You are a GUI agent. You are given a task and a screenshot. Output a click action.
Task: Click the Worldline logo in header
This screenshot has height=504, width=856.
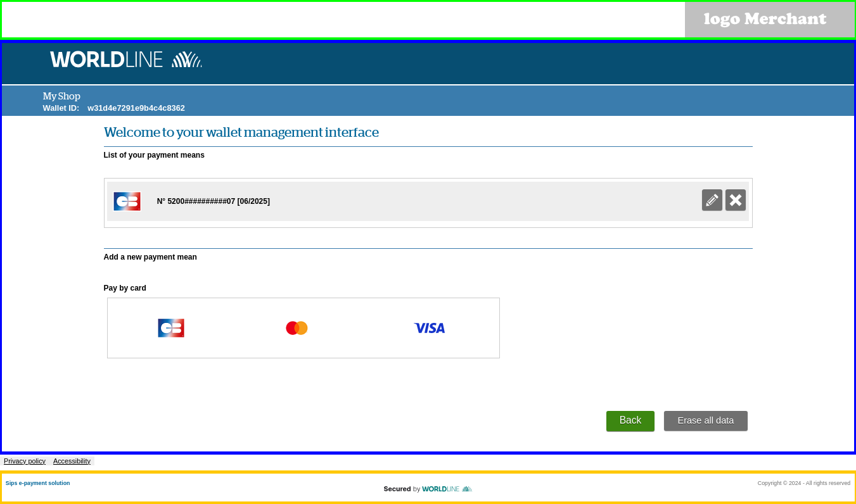point(126,60)
